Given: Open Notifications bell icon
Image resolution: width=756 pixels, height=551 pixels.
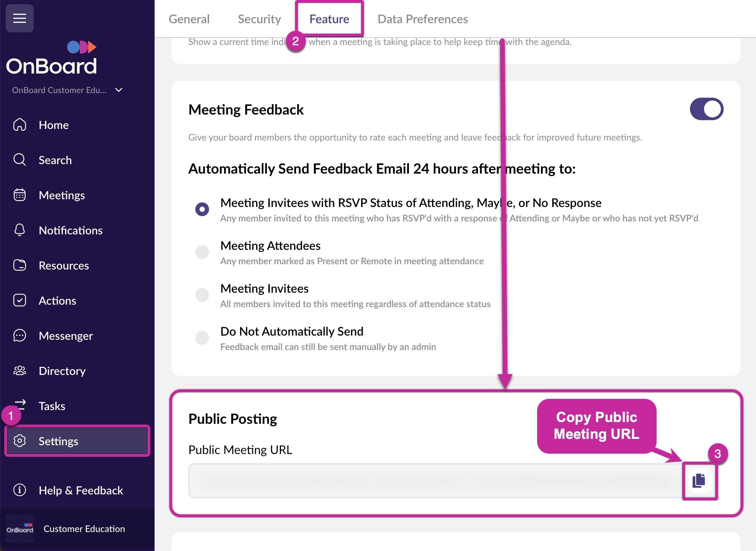Looking at the screenshot, I should click(x=20, y=230).
